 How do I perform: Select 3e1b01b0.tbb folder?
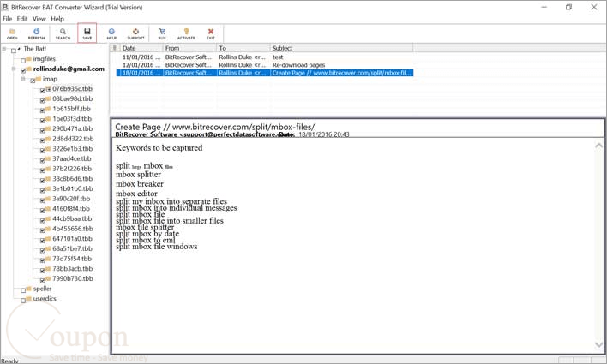click(73, 188)
